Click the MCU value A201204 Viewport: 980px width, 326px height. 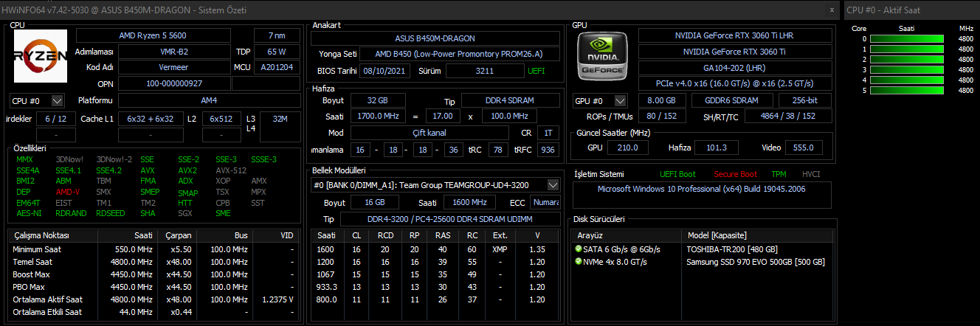coord(277,67)
